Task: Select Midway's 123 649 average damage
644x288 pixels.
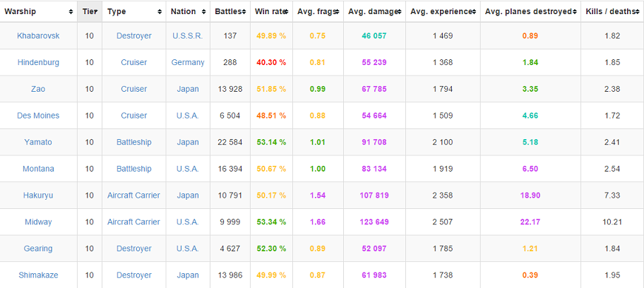Action: 374,222
